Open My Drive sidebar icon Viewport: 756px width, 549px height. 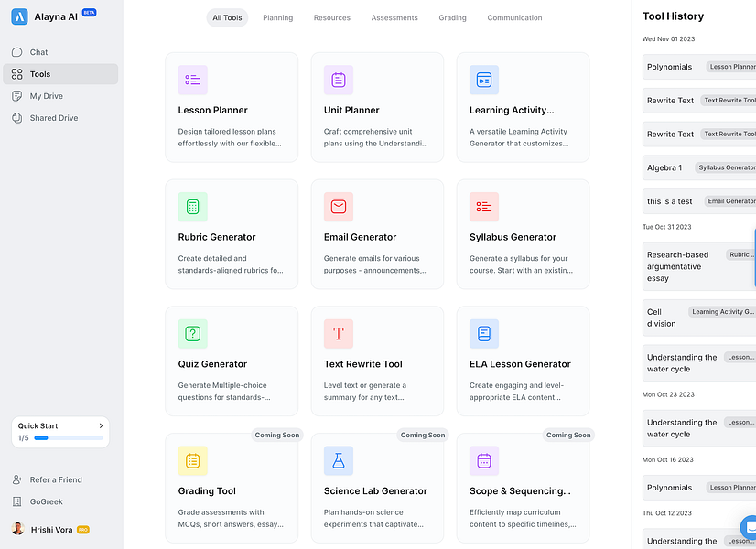(16, 96)
